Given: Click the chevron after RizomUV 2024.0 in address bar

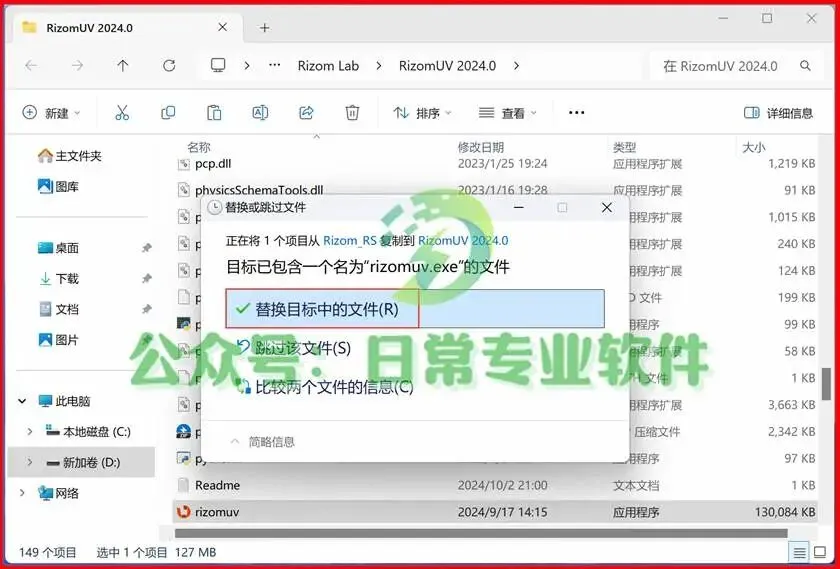Looking at the screenshot, I should click(516, 65).
